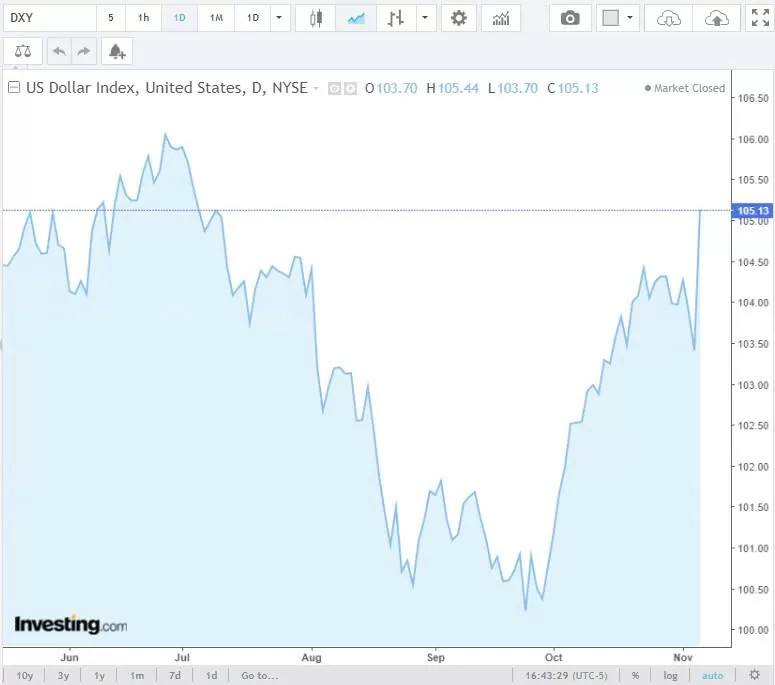Switch to the area chart style icon
Image resolution: width=775 pixels, height=685 pixels.
click(x=355, y=18)
